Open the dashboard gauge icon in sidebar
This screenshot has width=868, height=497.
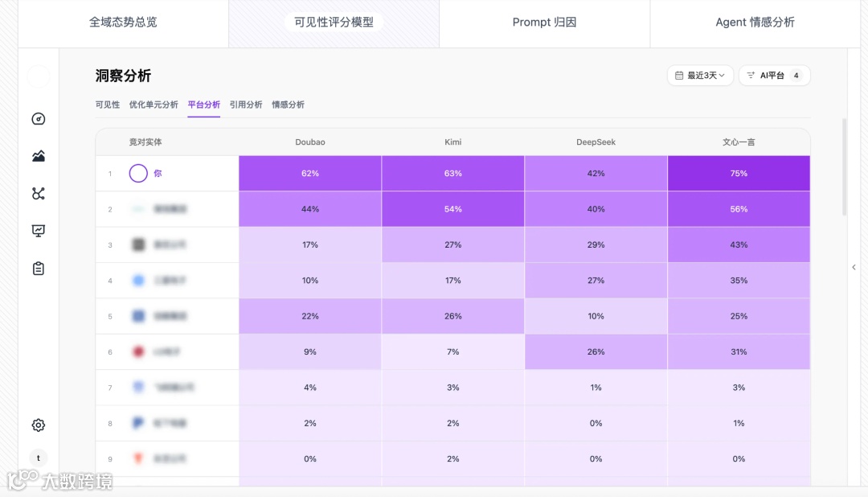pyautogui.click(x=39, y=119)
